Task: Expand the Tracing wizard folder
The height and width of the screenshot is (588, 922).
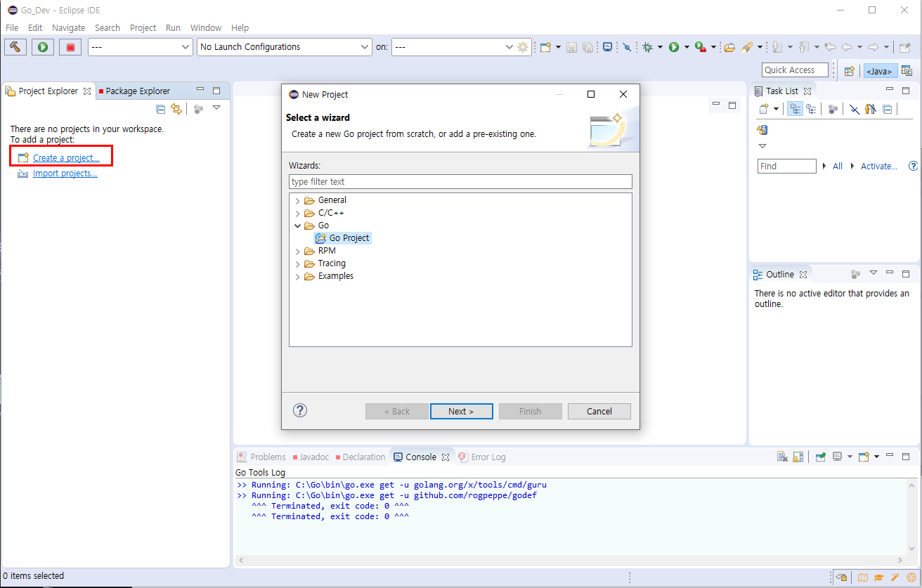Action: [x=298, y=264]
